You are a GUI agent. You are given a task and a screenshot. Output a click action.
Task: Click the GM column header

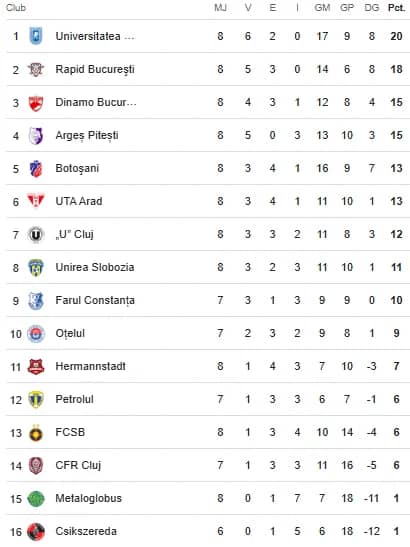[x=322, y=8]
